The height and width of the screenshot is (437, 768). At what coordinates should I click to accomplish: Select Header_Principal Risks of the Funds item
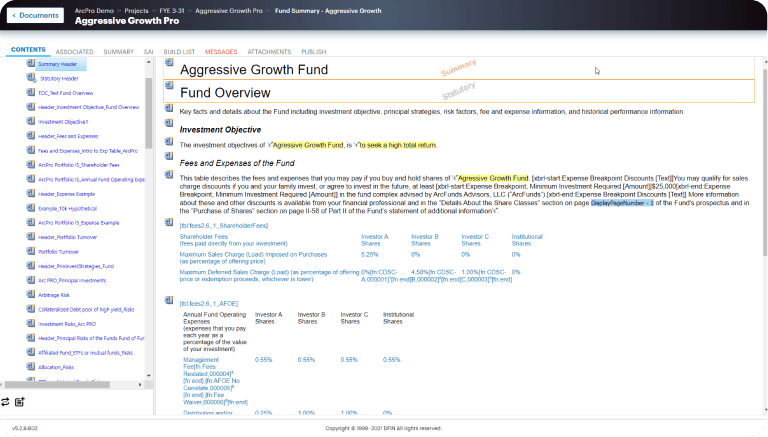tap(91, 338)
